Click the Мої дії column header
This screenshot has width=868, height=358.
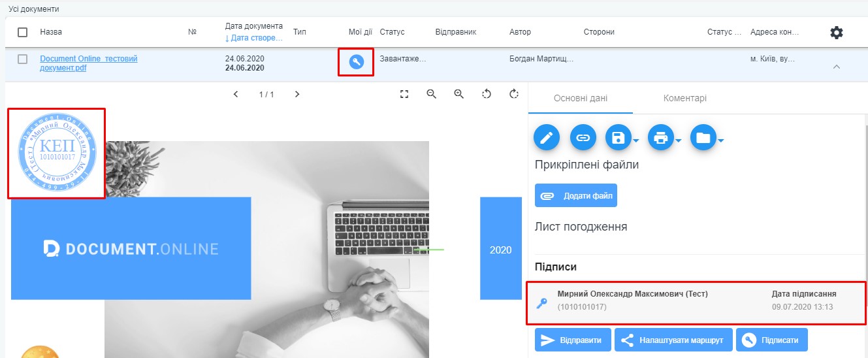tap(361, 32)
